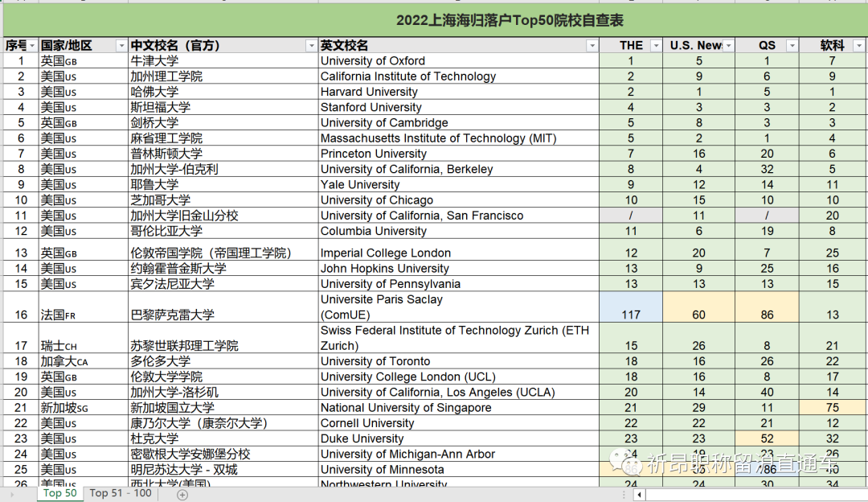
Task: Add a new sheet with the plus button
Action: click(x=182, y=495)
